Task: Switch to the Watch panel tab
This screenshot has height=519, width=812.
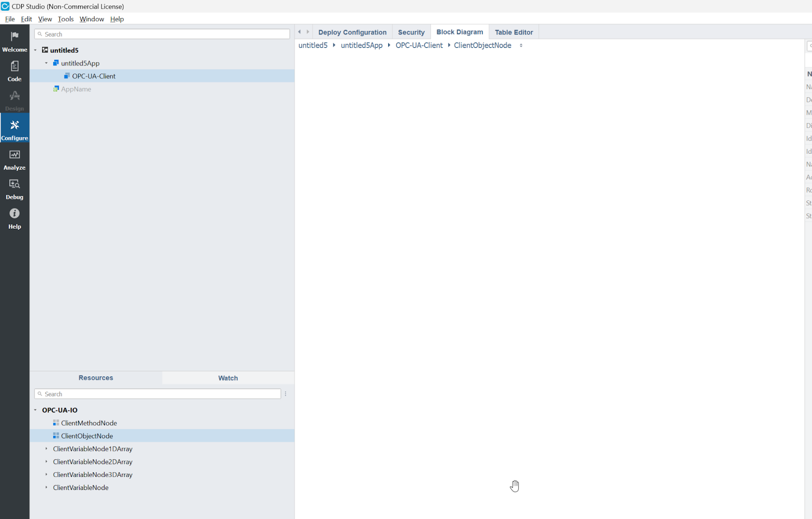Action: [228, 378]
